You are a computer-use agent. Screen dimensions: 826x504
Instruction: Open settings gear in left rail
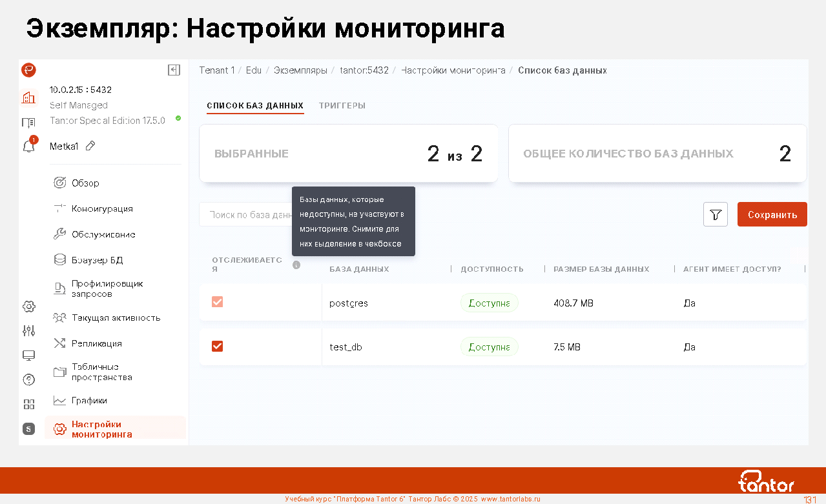[28, 307]
